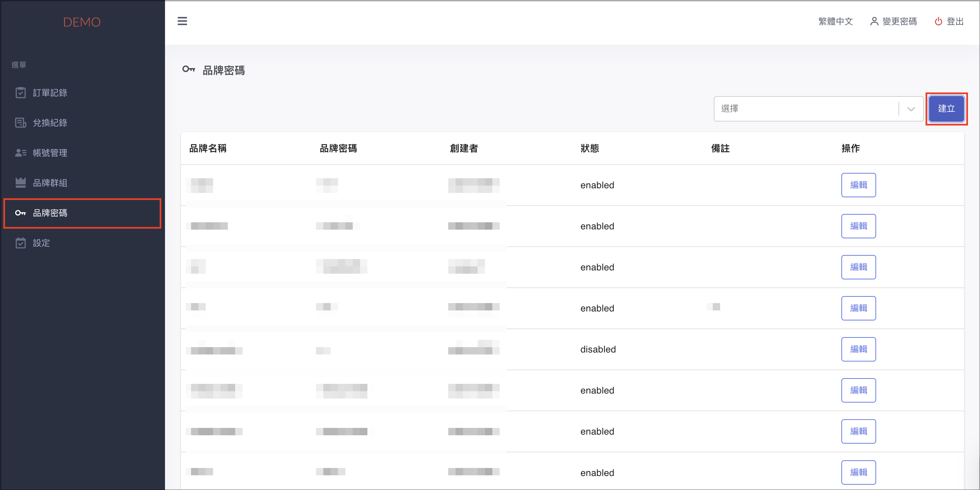Click the DEMO logo
This screenshot has height=490, width=980.
pyautogui.click(x=82, y=22)
